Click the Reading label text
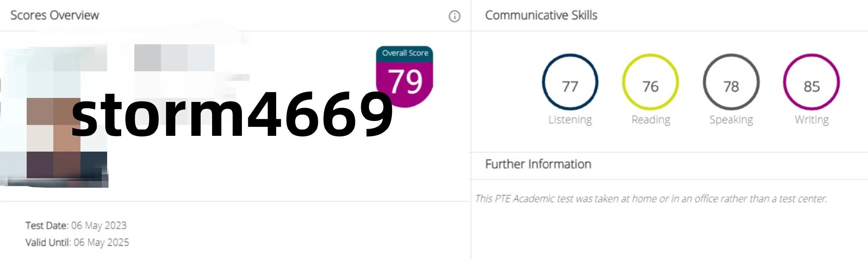 click(x=651, y=120)
